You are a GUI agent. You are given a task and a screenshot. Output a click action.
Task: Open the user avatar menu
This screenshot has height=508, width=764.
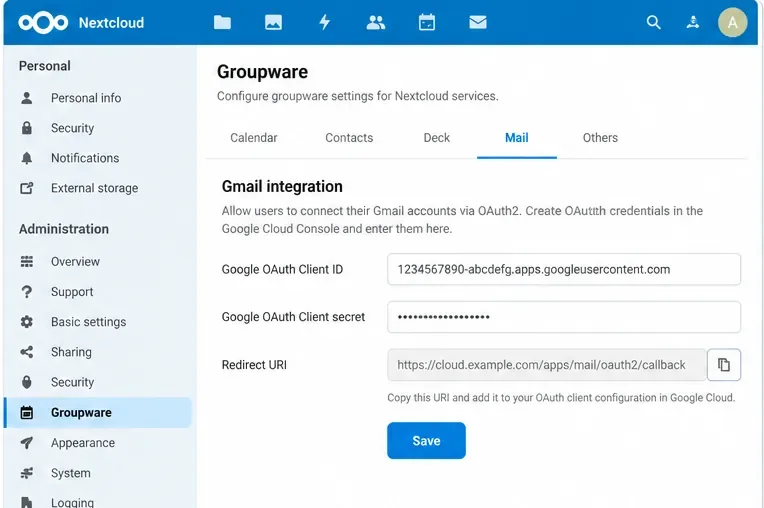(732, 22)
